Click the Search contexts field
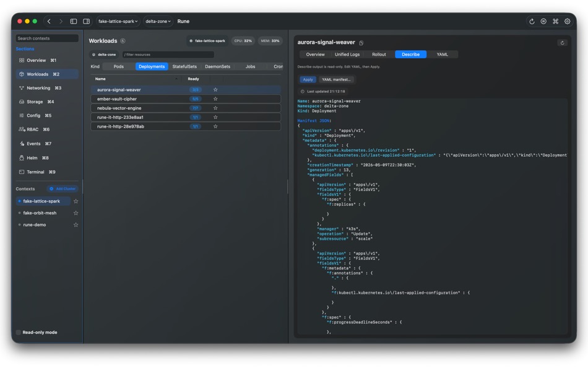 [47, 38]
